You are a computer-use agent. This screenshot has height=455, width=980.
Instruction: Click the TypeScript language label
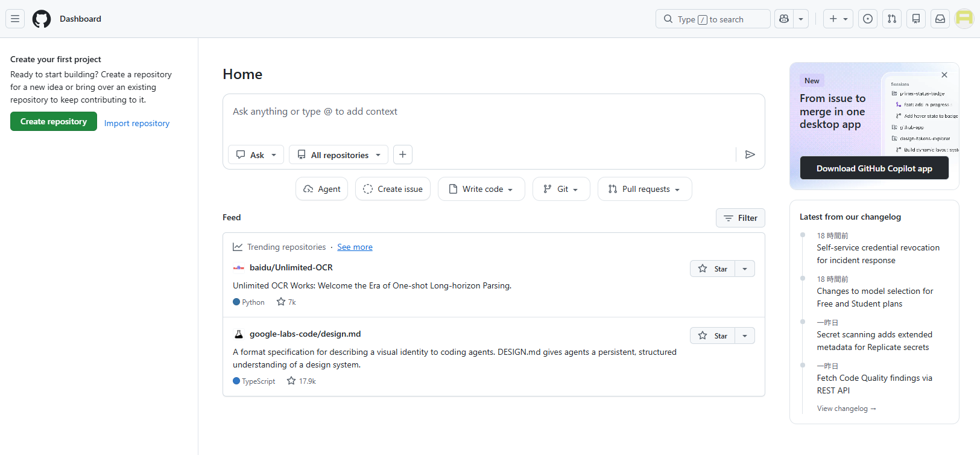tap(254, 381)
